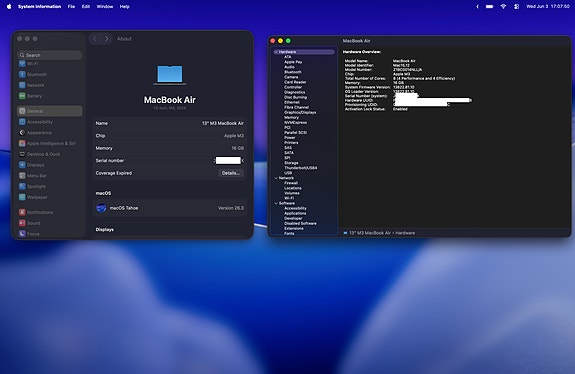Image resolution: width=575 pixels, height=374 pixels.
Task: Go back in System Settings
Action: point(95,39)
